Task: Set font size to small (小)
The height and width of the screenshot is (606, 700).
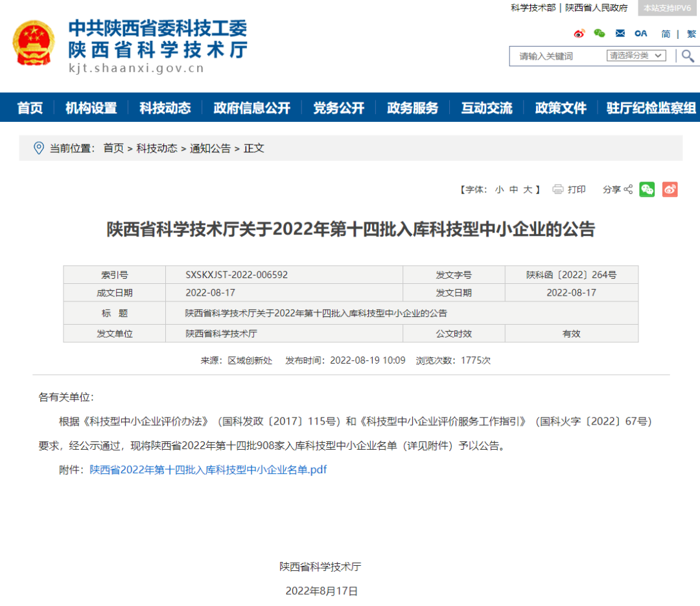Action: [498, 189]
